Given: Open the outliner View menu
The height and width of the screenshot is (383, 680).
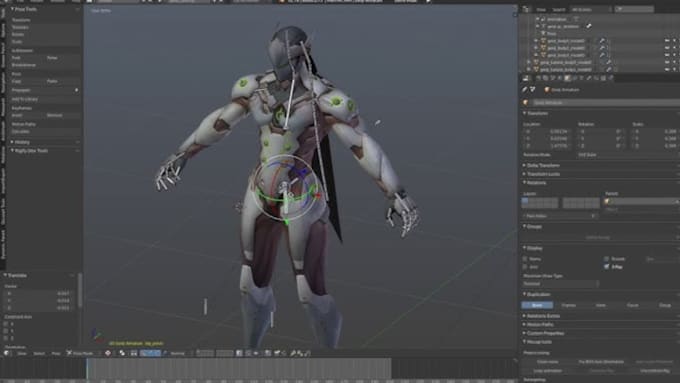Looking at the screenshot, I should click(x=541, y=9).
